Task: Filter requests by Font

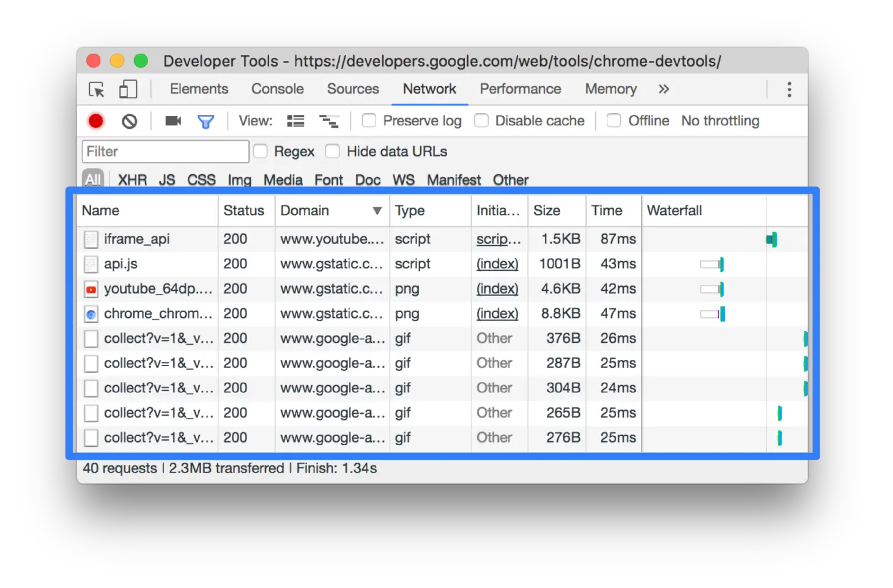Action: [x=328, y=180]
